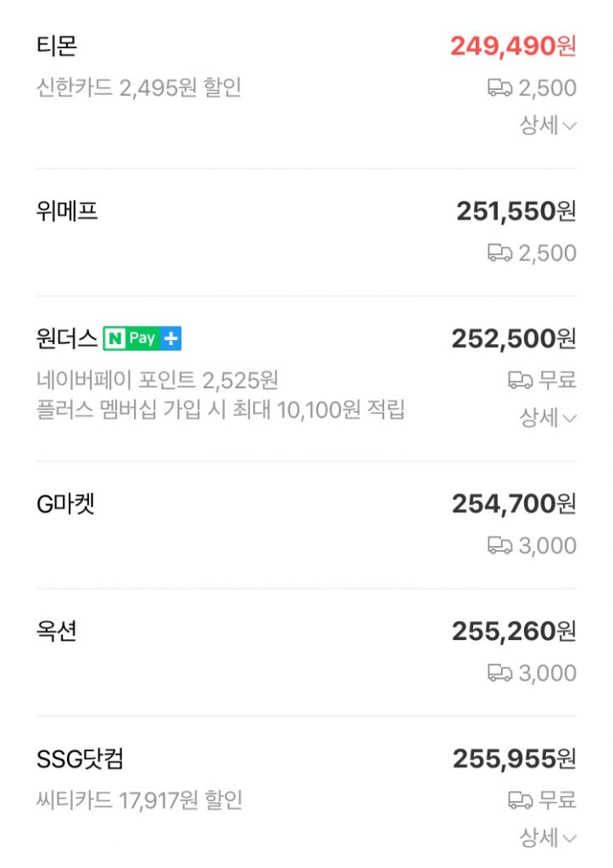Click the 신한카드 2,495원 할인 text
Screen dimensions: 613x868
coord(139,88)
